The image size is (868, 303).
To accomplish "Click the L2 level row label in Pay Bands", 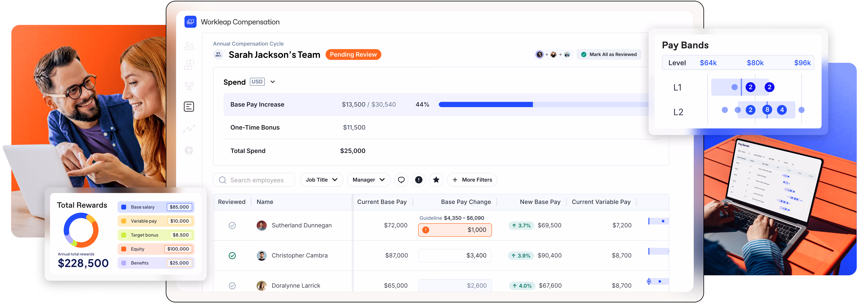I will point(678,112).
